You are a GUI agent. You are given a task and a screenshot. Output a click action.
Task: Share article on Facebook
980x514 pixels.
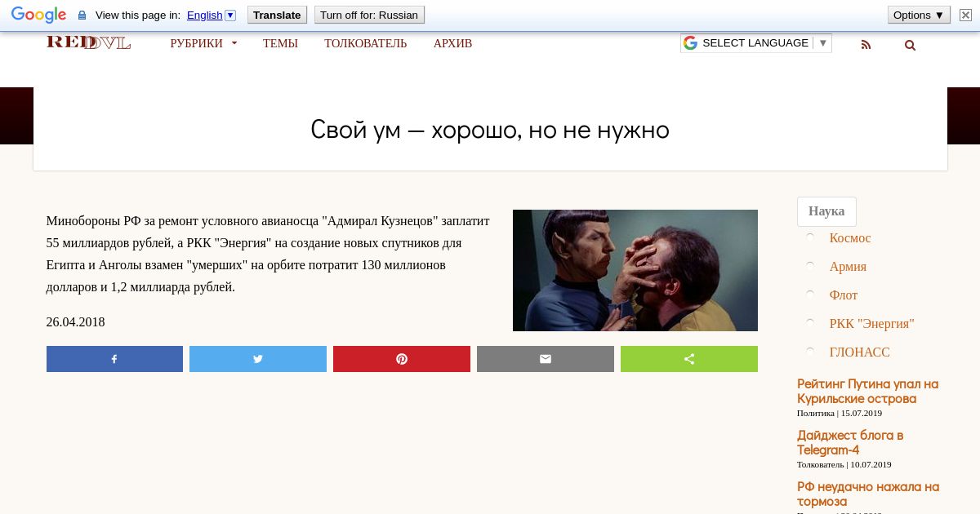click(x=114, y=359)
